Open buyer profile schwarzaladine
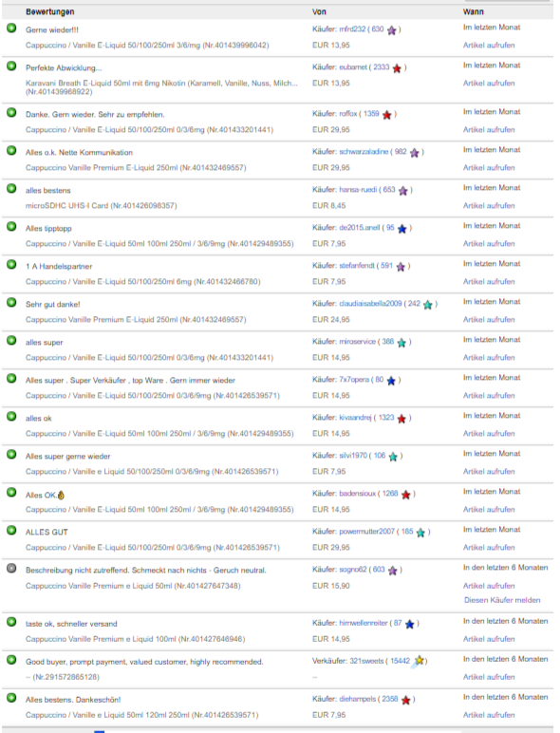Viewport: 560px width, 733px height. click(x=364, y=152)
